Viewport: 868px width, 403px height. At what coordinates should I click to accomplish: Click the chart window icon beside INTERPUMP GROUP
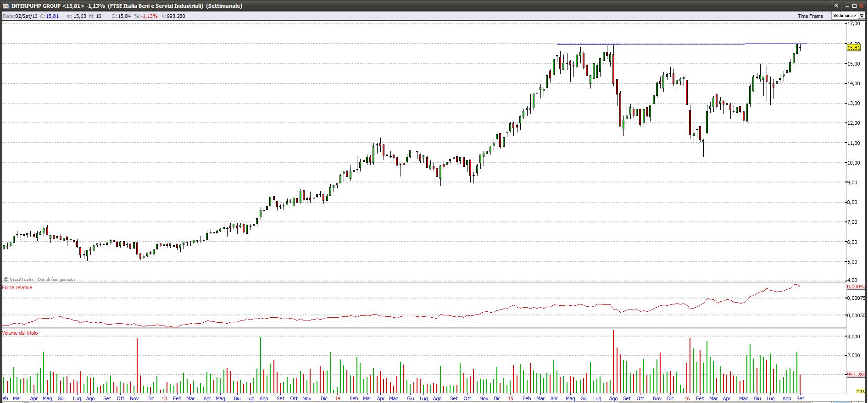click(6, 6)
